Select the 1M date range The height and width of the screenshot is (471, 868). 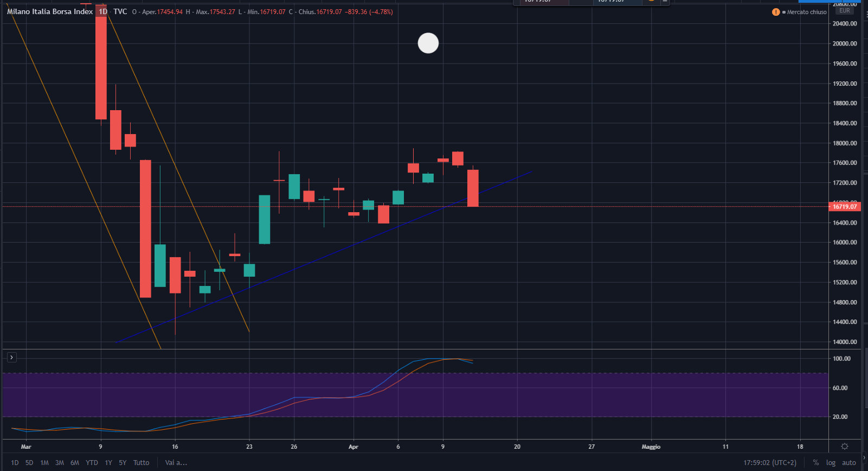point(44,463)
